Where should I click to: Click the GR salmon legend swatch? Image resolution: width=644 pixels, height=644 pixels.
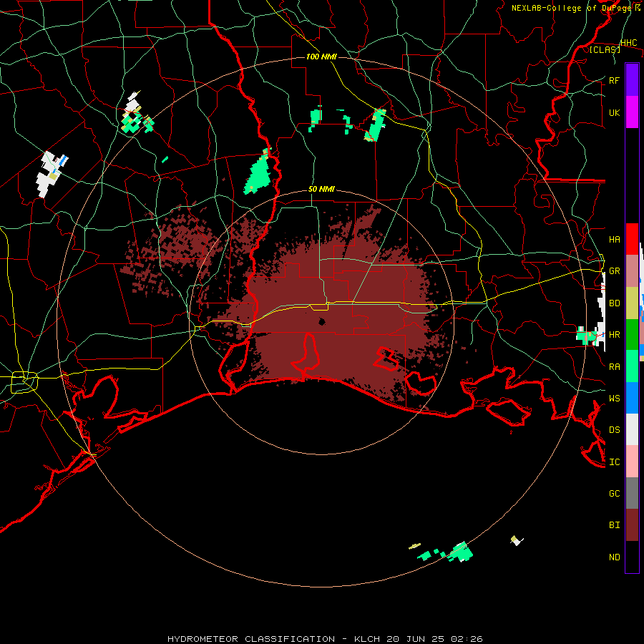coord(632,270)
